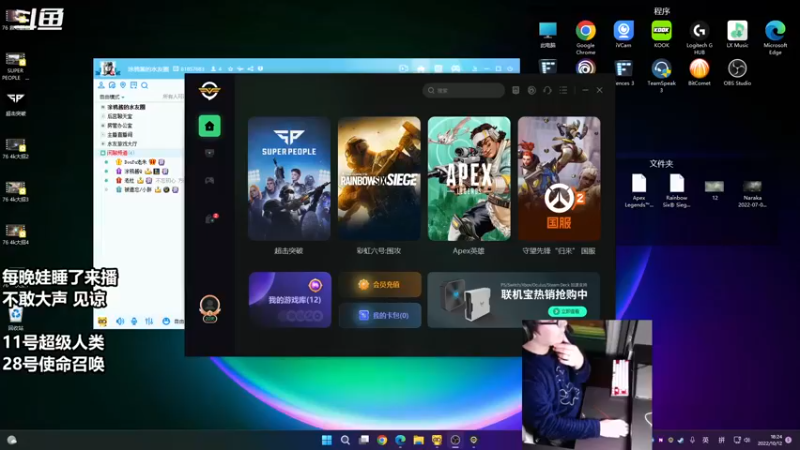Open the gamepad section in launcher sidebar
This screenshot has width=800, height=450.
[x=209, y=180]
